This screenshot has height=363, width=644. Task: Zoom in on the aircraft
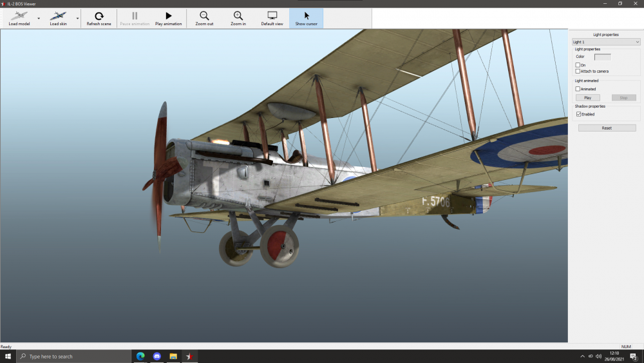(238, 16)
